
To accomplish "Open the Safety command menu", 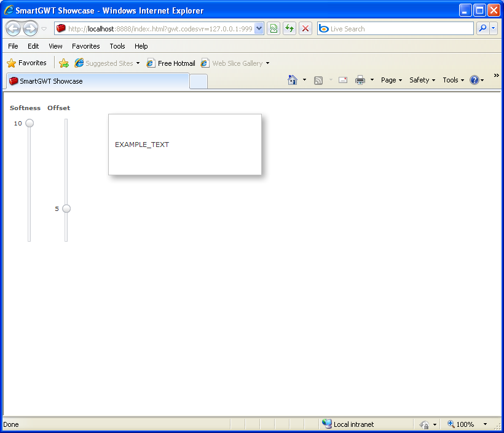I will point(422,80).
